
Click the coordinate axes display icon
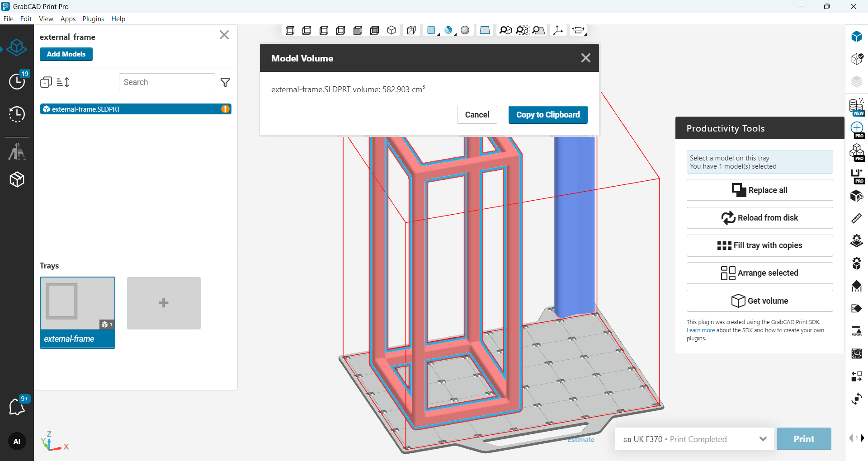point(558,30)
